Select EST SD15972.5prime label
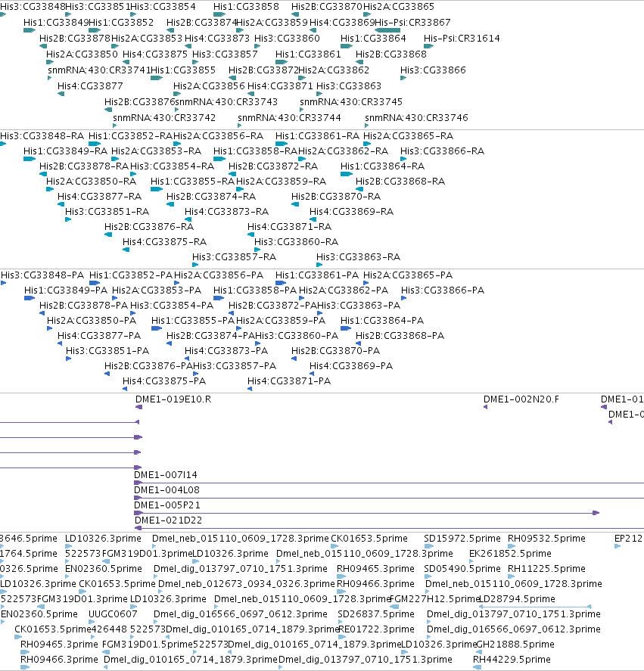This screenshot has width=644, height=671. point(462,538)
